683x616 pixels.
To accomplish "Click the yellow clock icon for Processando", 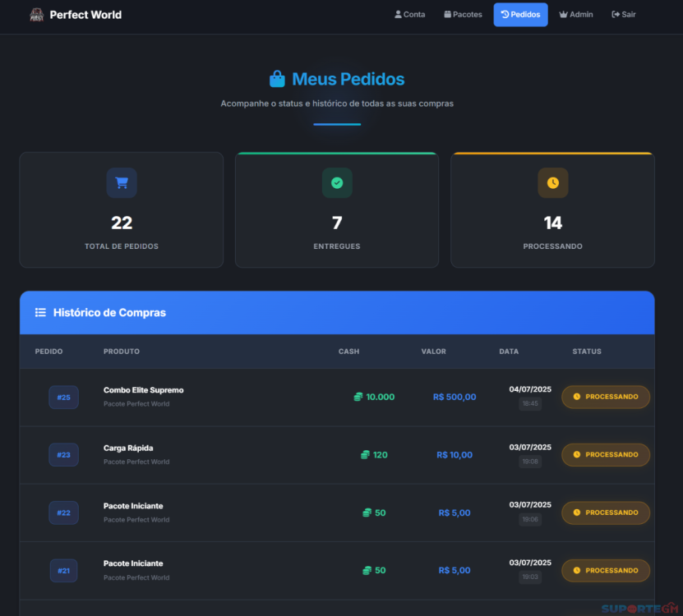I will 552,183.
